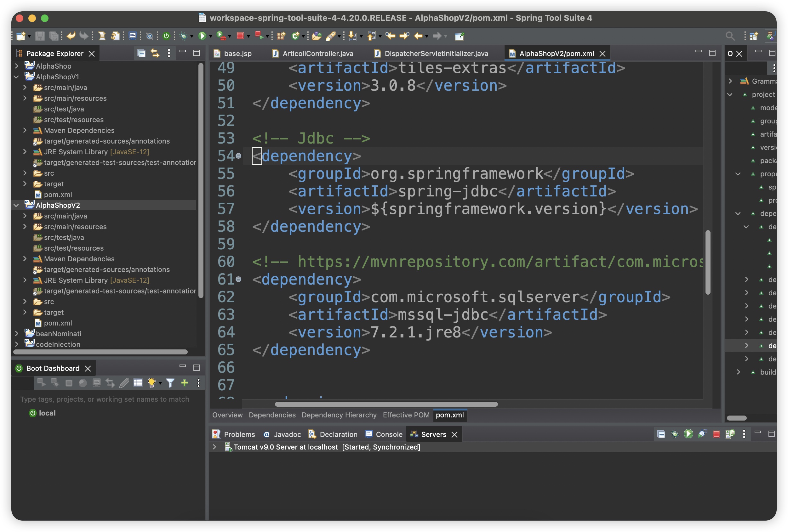Click the green Run button in main toolbar
The image size is (788, 532).
[202, 36]
